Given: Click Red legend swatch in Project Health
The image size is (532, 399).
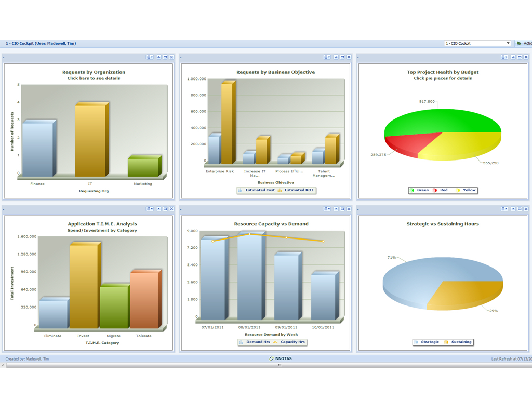Looking at the screenshot, I should [x=435, y=190].
